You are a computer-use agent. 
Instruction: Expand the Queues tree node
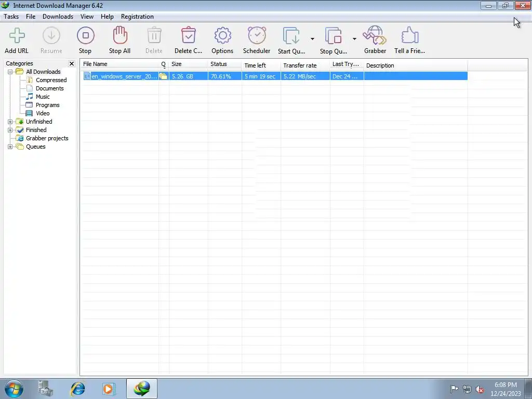point(10,147)
